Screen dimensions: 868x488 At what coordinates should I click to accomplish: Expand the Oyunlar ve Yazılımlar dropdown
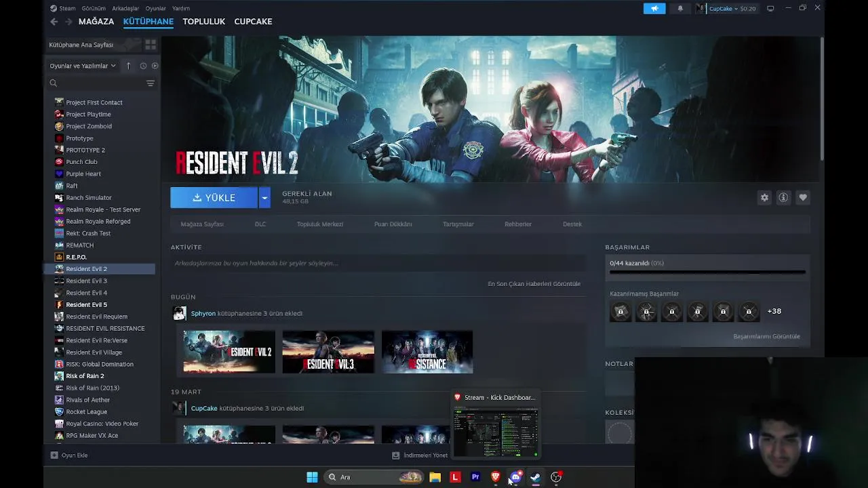[x=82, y=66]
